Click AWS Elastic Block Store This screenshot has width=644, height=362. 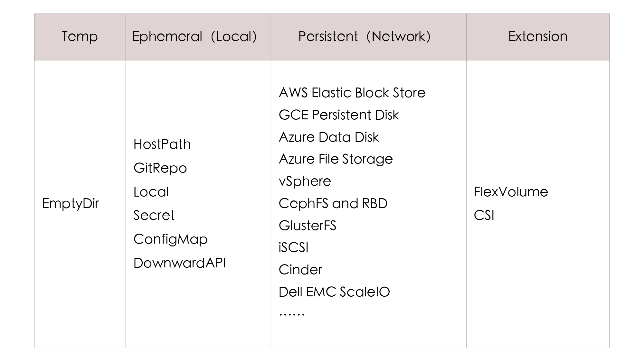(x=352, y=93)
